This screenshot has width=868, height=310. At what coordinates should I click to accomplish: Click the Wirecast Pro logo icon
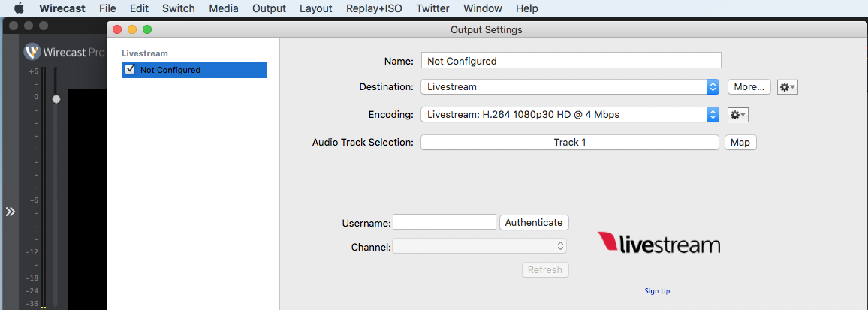pyautogui.click(x=32, y=51)
